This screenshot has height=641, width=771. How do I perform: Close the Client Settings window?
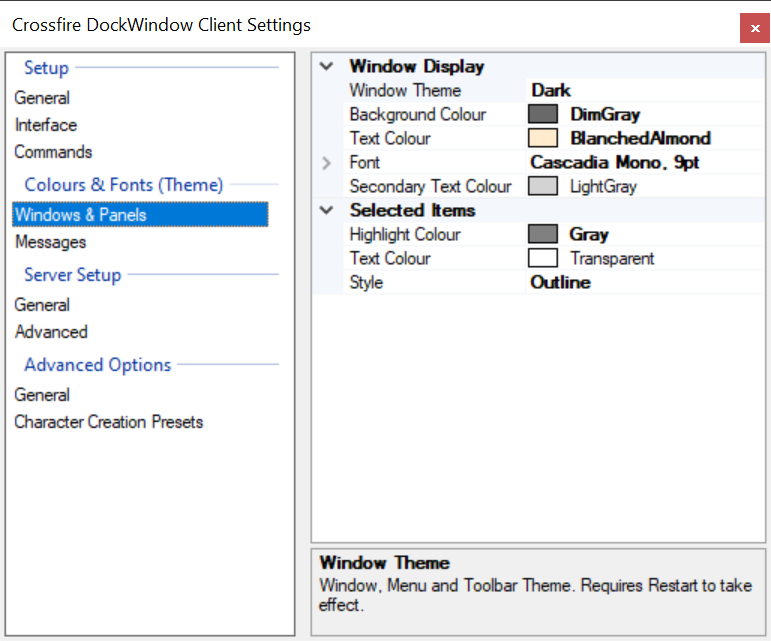click(755, 29)
